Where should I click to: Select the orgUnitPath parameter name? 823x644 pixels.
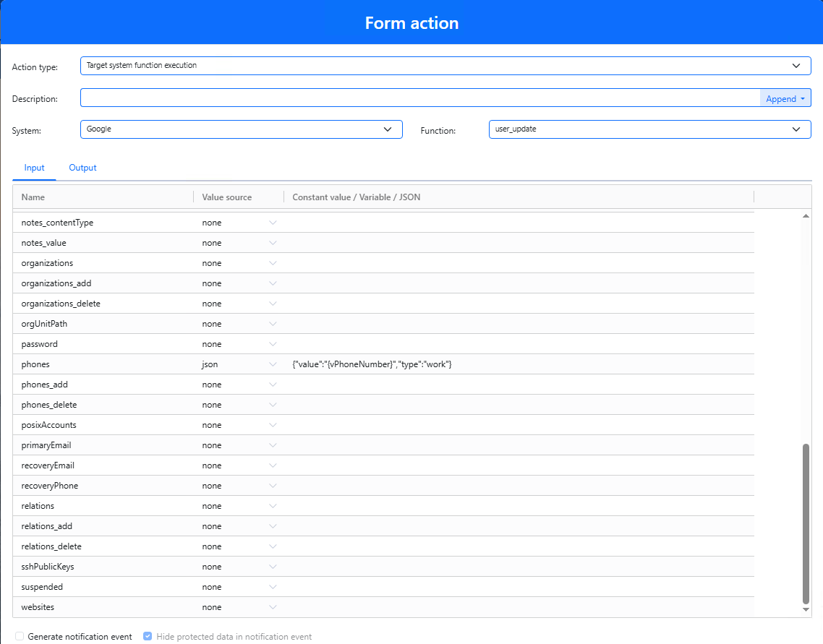pos(44,324)
